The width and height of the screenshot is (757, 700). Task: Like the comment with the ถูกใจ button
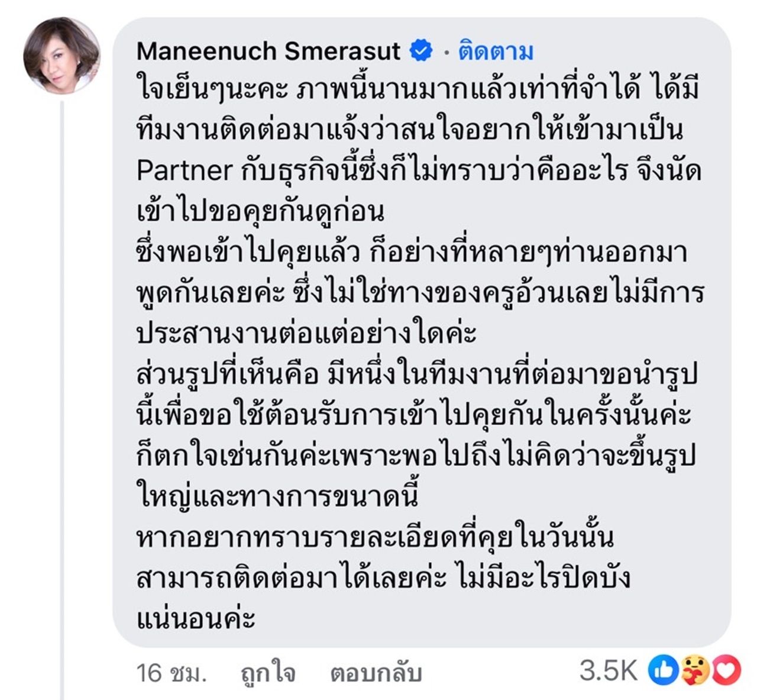pos(268,673)
